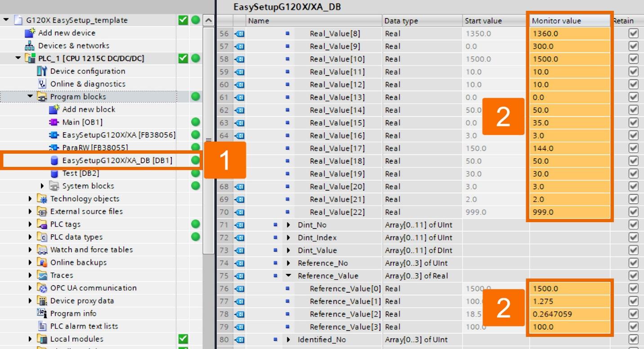Click monitor value 999.0 of Real_Value[22]
Screen dimensions: 644x349
click(x=569, y=212)
